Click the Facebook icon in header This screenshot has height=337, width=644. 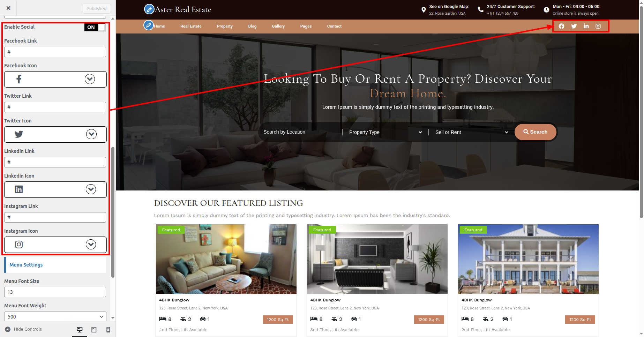(561, 26)
